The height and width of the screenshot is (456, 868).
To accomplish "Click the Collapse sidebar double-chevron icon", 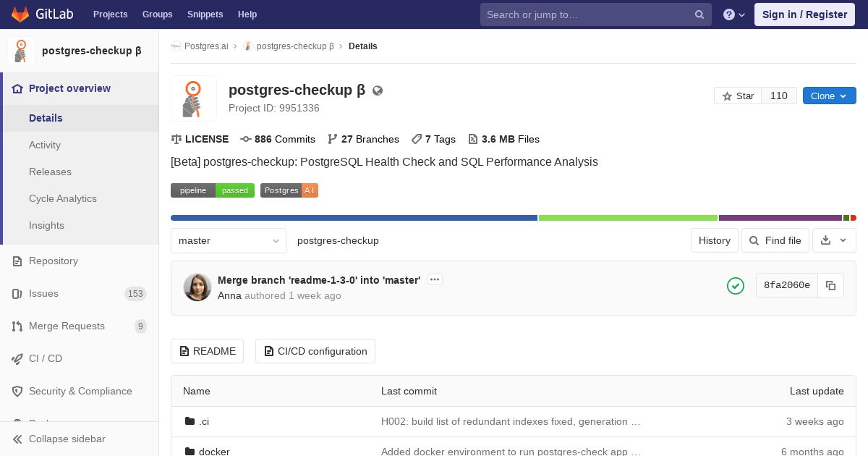I will [x=17, y=439].
